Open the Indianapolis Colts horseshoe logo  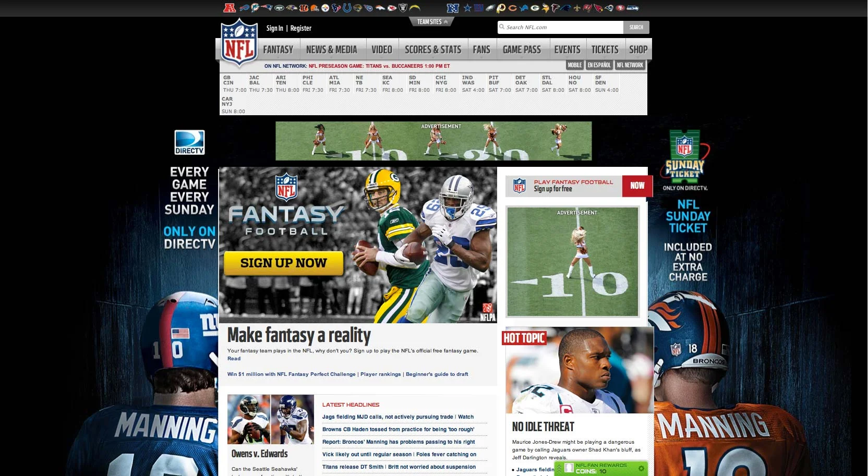pyautogui.click(x=347, y=8)
